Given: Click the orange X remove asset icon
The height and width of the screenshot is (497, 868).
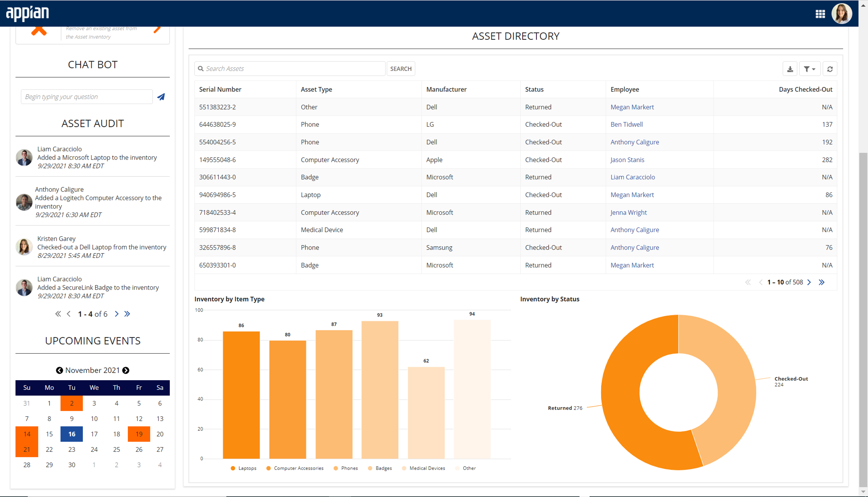Looking at the screenshot, I should point(39,31).
